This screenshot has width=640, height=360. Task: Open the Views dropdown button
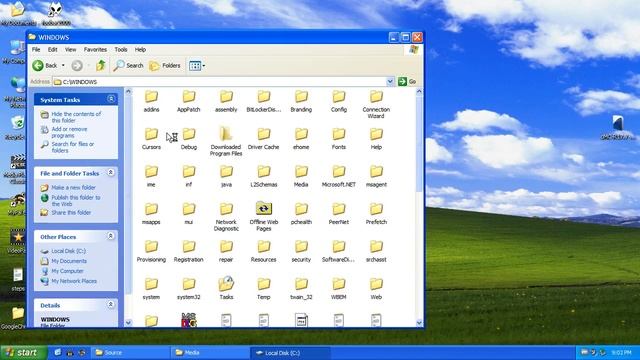(x=197, y=65)
